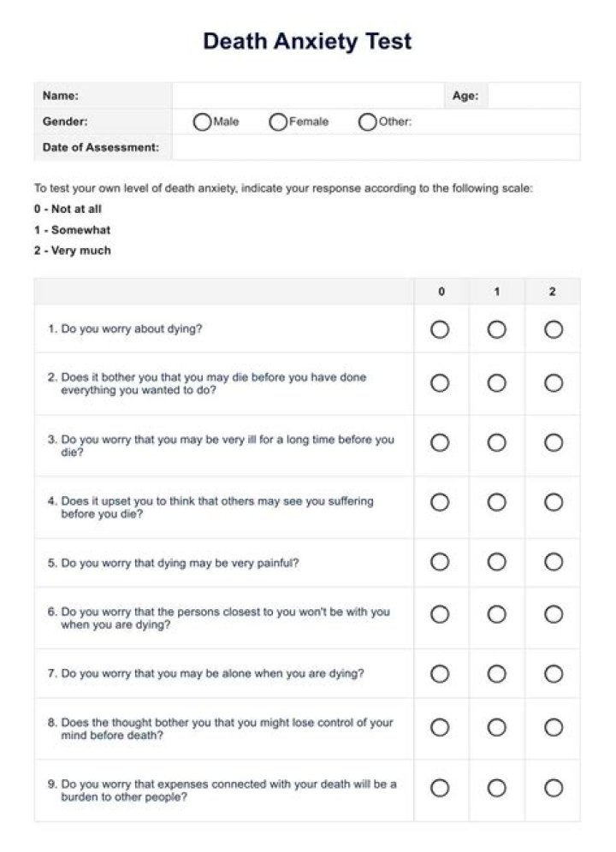Choose 0 for question 3 about long illness
Screen dimensions: 616x852
[440, 443]
